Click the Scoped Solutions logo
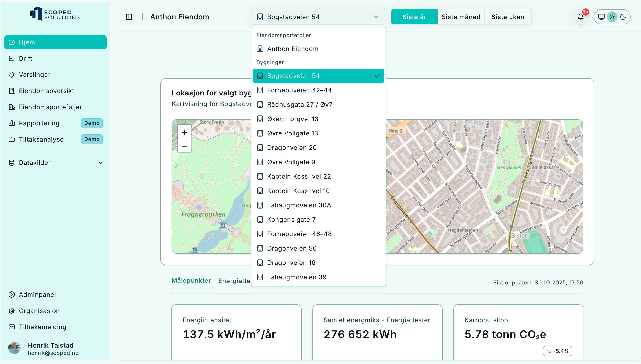The width and height of the screenshot is (641, 364). pos(55,14)
